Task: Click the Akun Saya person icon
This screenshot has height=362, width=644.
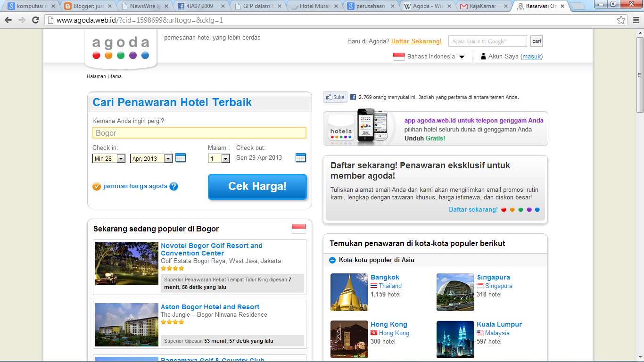Action: (483, 57)
